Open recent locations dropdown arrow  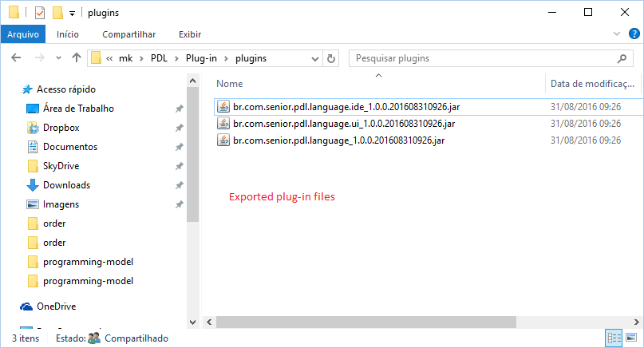tap(58, 58)
